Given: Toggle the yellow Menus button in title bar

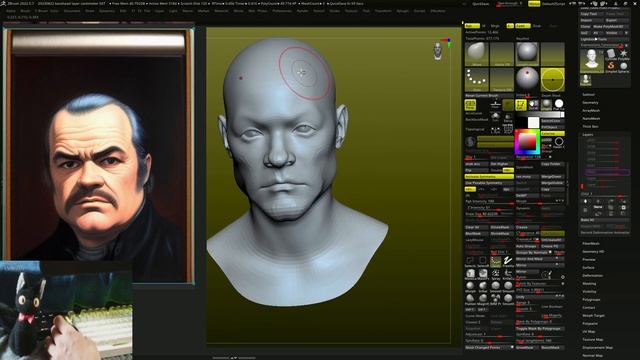Looking at the screenshot, I should [534, 4].
